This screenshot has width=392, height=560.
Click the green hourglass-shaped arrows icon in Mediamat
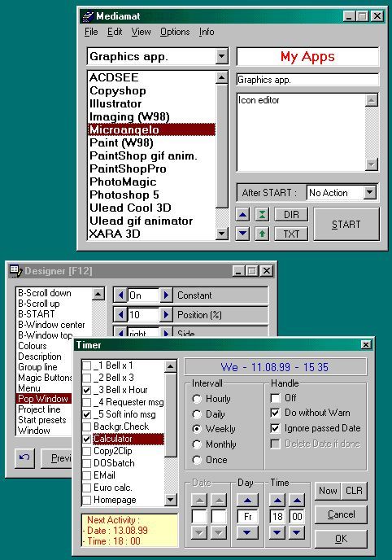(262, 215)
